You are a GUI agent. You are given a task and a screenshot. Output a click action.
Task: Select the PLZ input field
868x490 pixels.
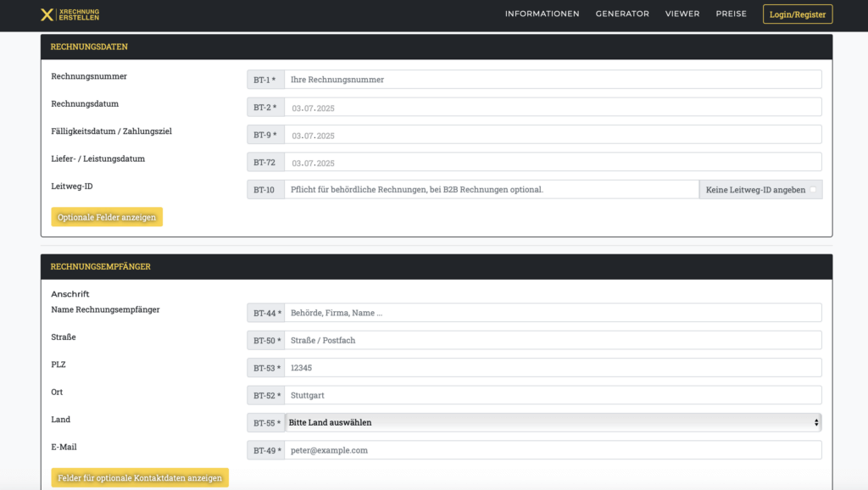pos(552,368)
